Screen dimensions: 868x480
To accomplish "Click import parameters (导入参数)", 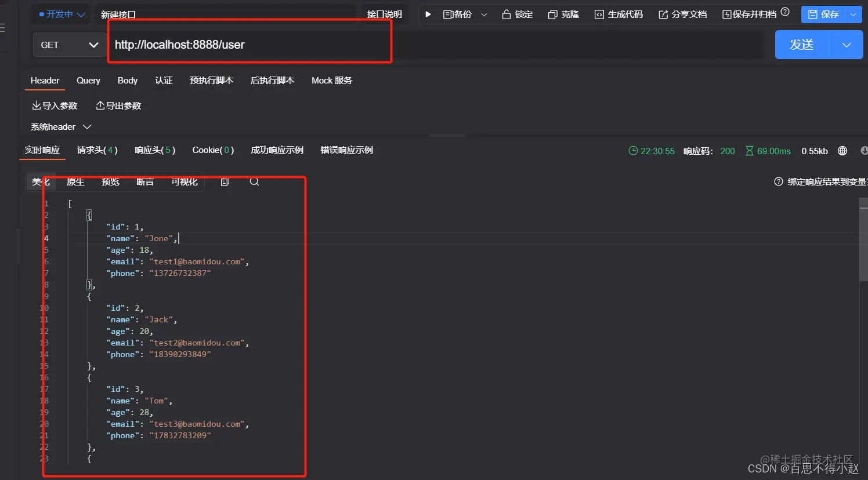I will tap(55, 106).
